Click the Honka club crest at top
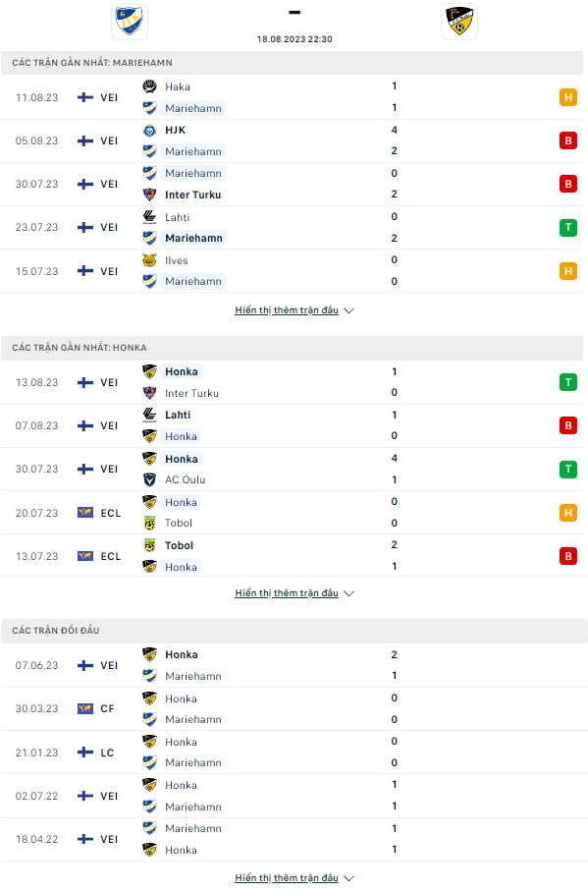 tap(457, 20)
